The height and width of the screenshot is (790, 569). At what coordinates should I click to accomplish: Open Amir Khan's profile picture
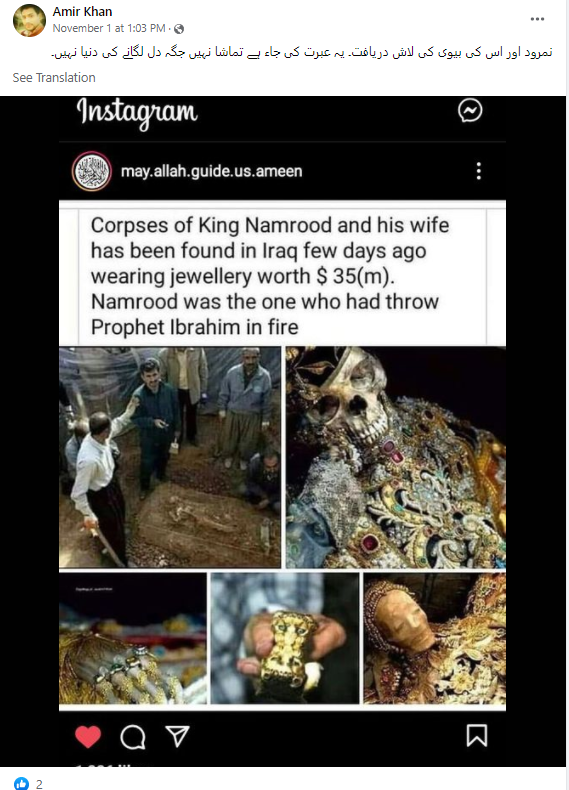29,20
